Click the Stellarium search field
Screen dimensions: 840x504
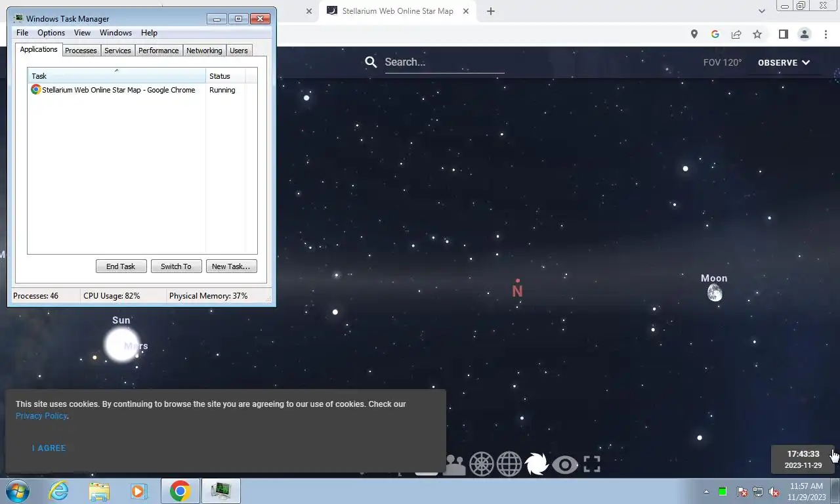[x=444, y=62]
